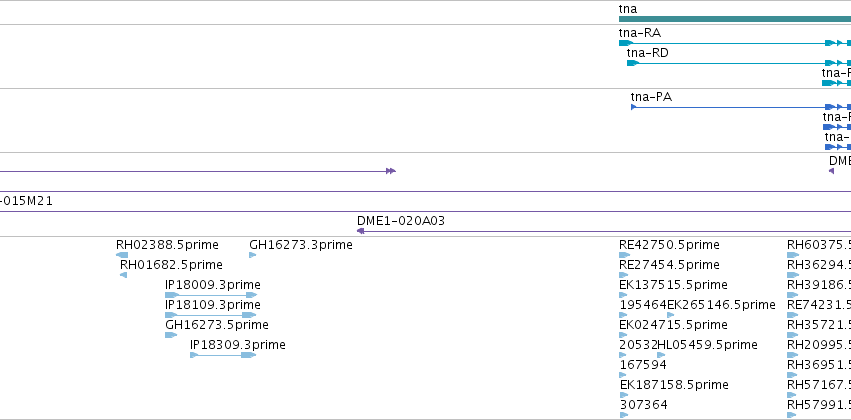Click the GH16273.5prime label
851x420 pixels.
[x=217, y=325]
